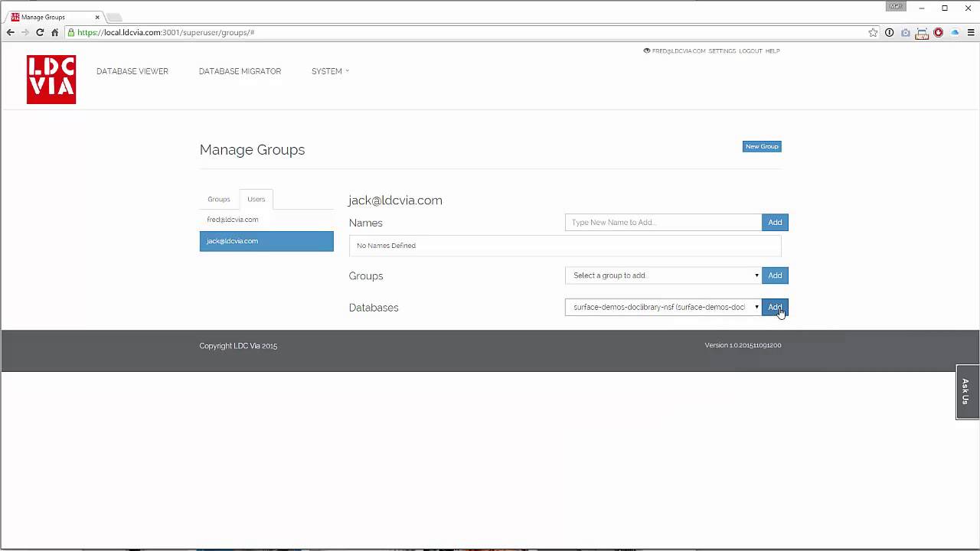980x551 pixels.
Task: Bookmark this page with the star
Action: 873,32
